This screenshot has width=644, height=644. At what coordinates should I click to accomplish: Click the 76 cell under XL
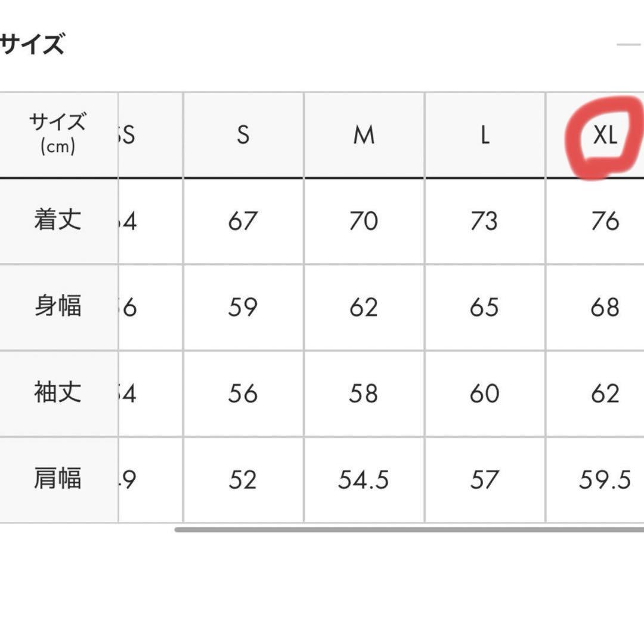coord(605,221)
